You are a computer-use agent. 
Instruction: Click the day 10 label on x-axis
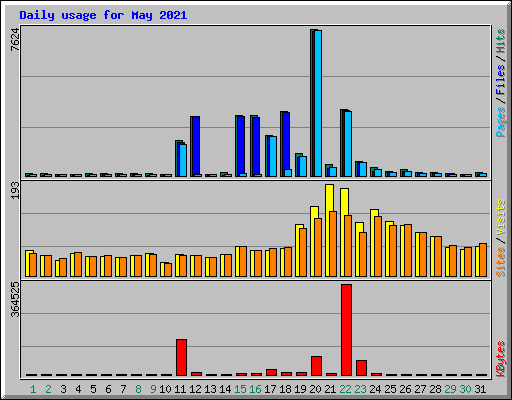165,389
